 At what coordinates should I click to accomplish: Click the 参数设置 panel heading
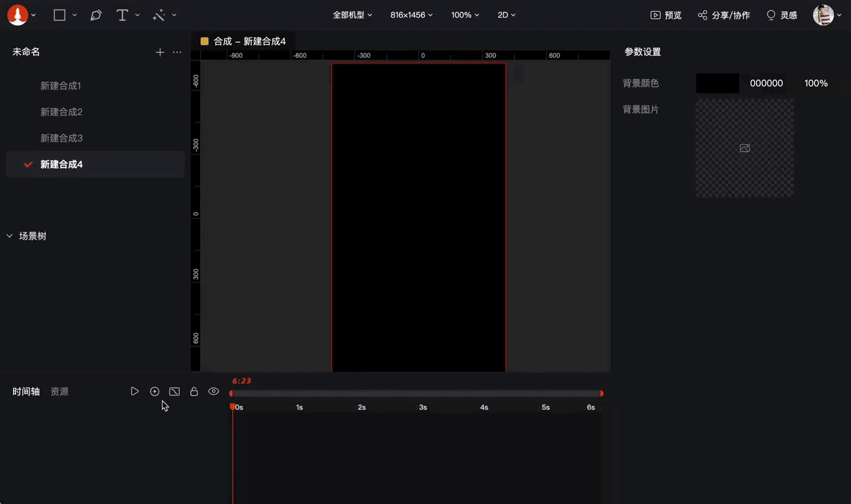(642, 52)
